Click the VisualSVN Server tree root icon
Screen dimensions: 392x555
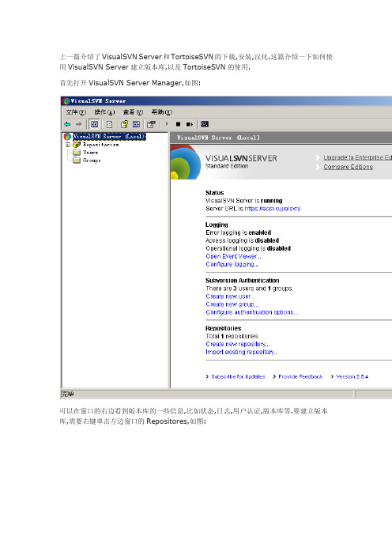[68, 137]
